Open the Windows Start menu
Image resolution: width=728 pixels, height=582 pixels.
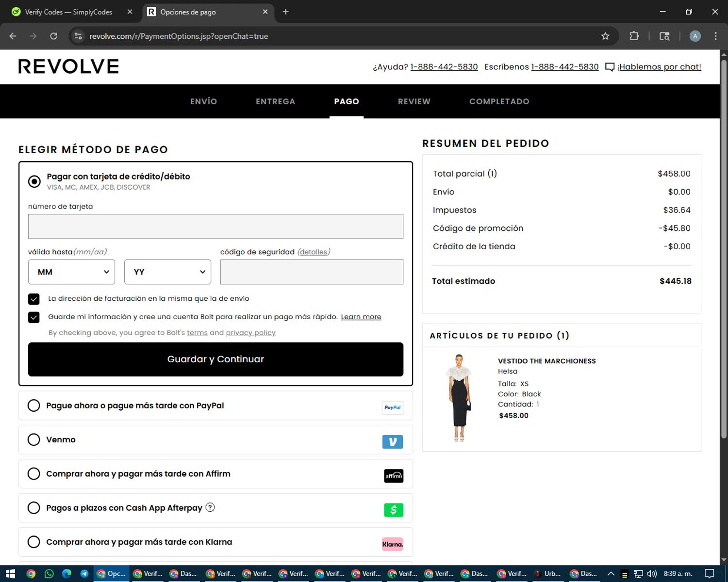pyautogui.click(x=10, y=574)
